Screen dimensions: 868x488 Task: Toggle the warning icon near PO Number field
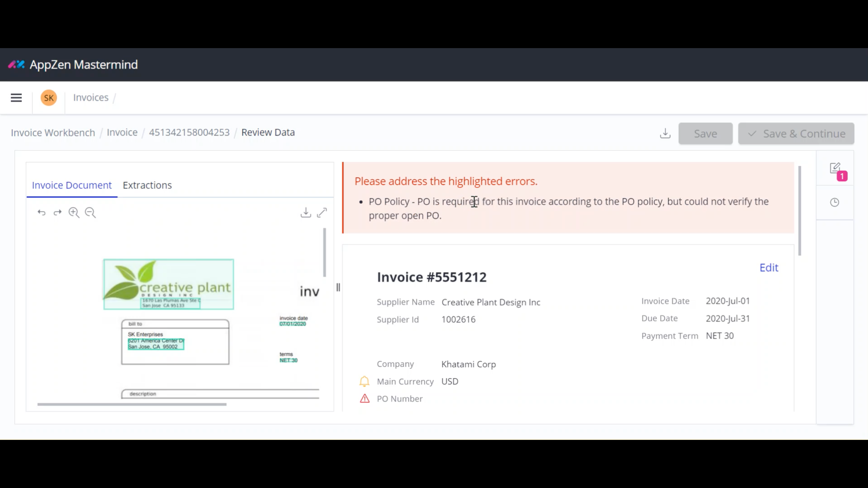(x=364, y=398)
